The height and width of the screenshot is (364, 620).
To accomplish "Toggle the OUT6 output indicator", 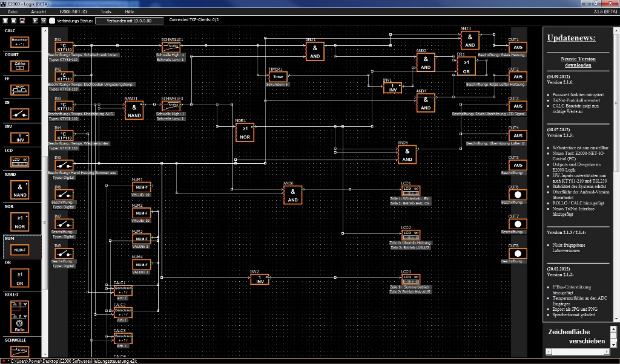I will pos(516,196).
